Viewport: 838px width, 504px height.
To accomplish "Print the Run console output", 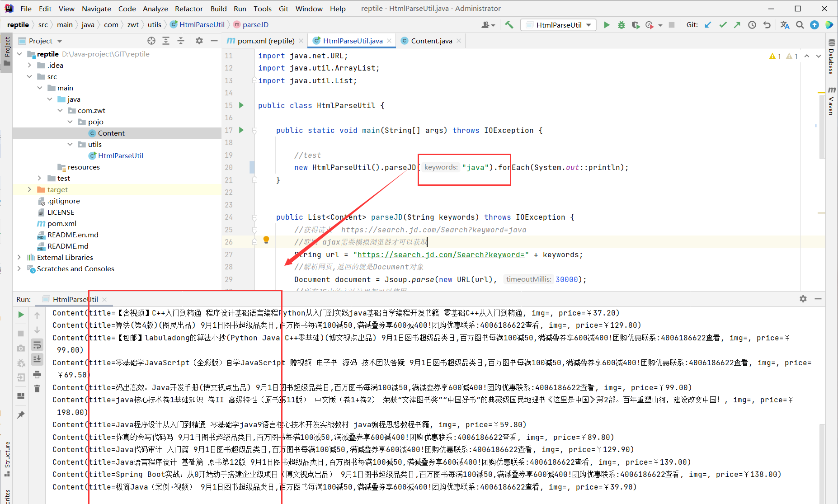I will (x=37, y=374).
